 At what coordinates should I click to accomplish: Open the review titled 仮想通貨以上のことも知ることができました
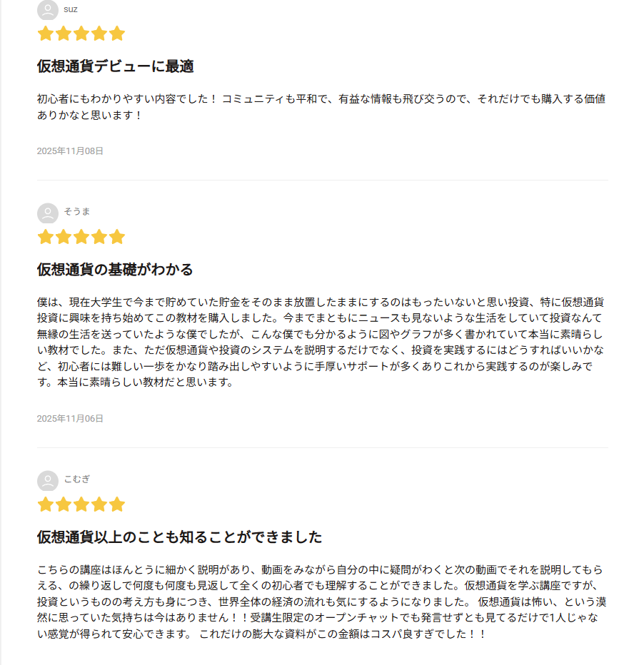pyautogui.click(x=179, y=537)
